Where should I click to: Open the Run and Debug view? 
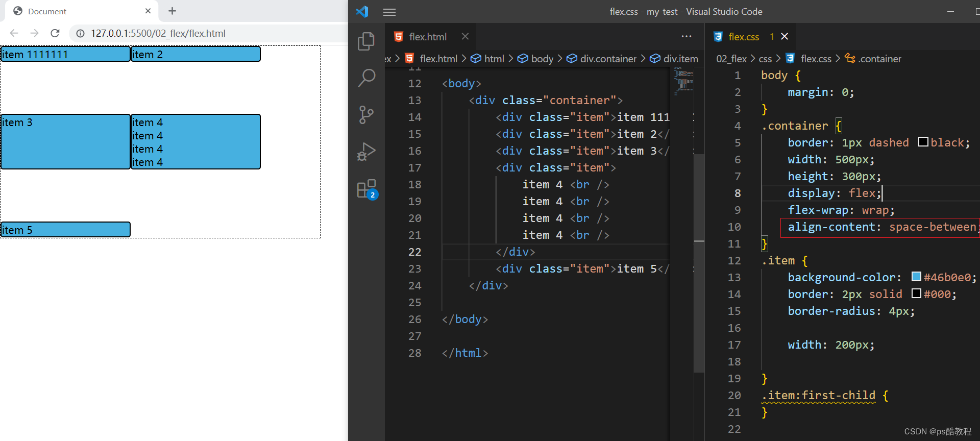[x=366, y=152]
